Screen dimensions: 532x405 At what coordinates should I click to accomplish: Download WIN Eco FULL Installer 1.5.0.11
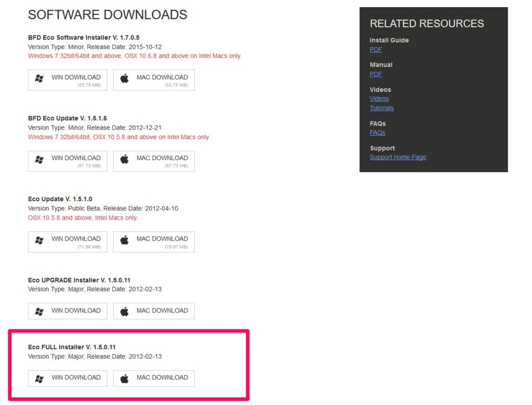click(x=68, y=378)
